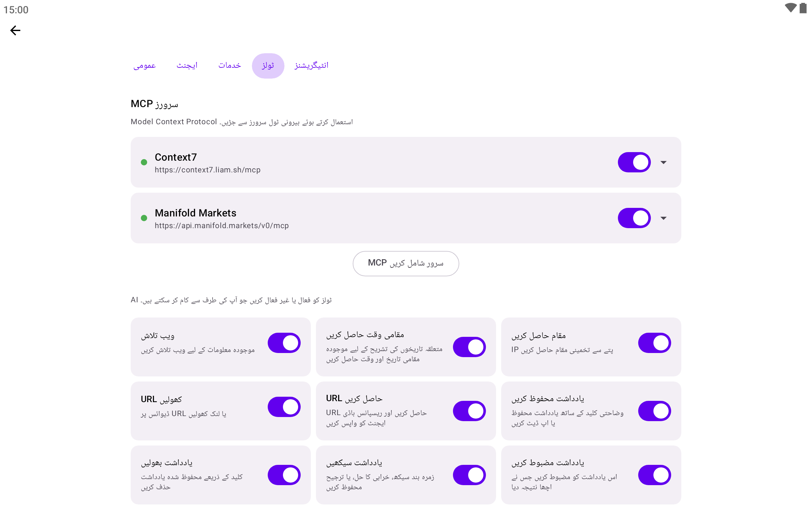The image size is (812, 507).
Task: Click the MCP سرور شامل کریں button
Action: [x=406, y=264]
